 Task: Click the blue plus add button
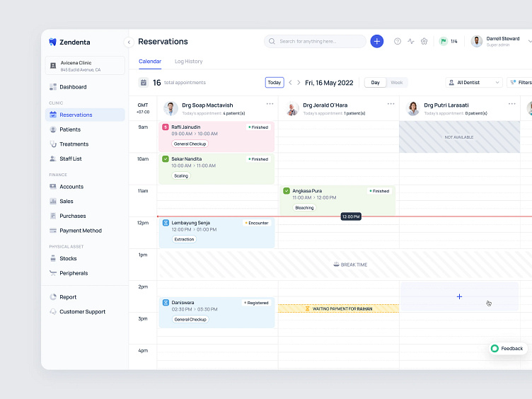pyautogui.click(x=376, y=42)
